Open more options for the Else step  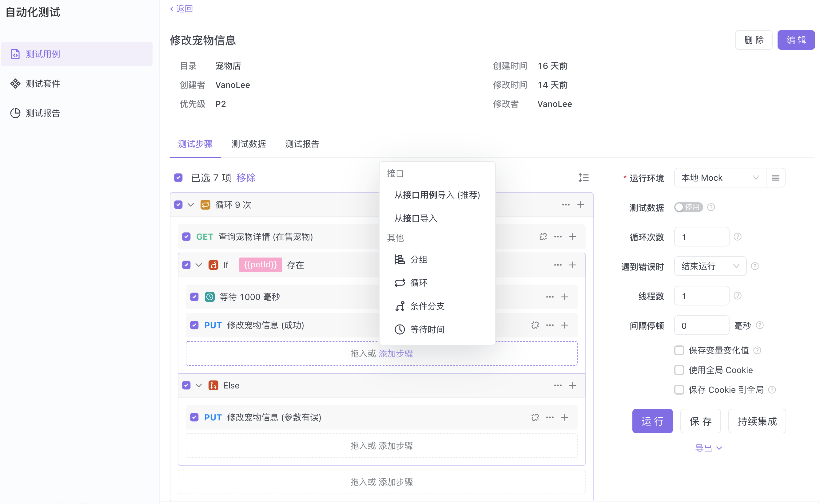tap(558, 385)
